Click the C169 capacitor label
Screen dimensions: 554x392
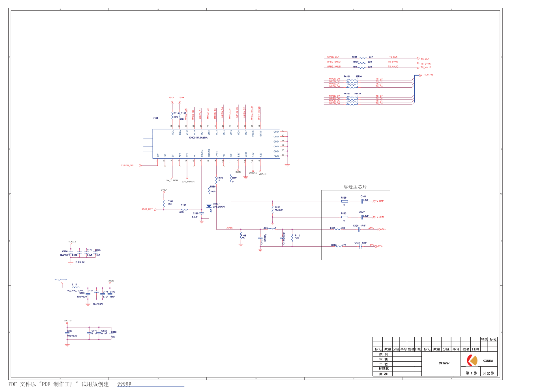70,331
